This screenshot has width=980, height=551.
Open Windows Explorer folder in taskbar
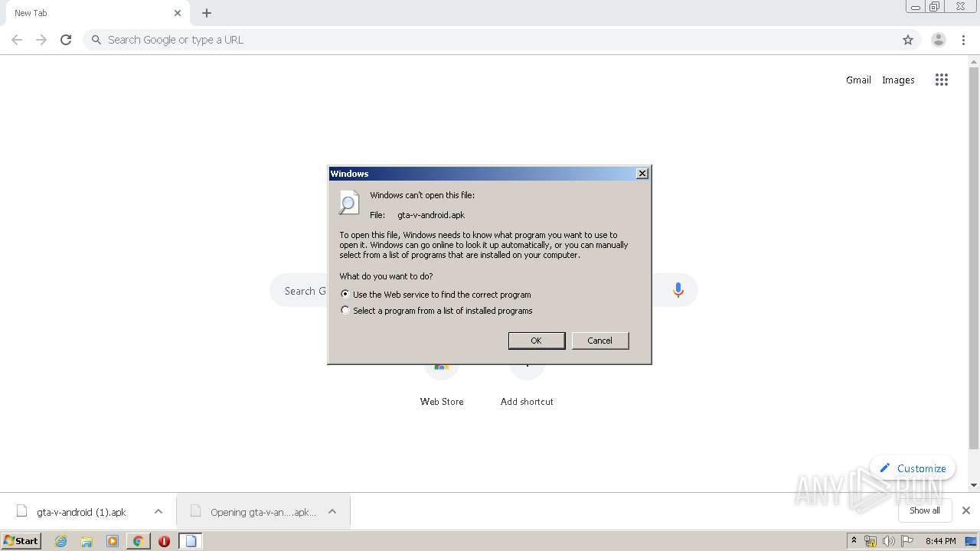click(87, 541)
